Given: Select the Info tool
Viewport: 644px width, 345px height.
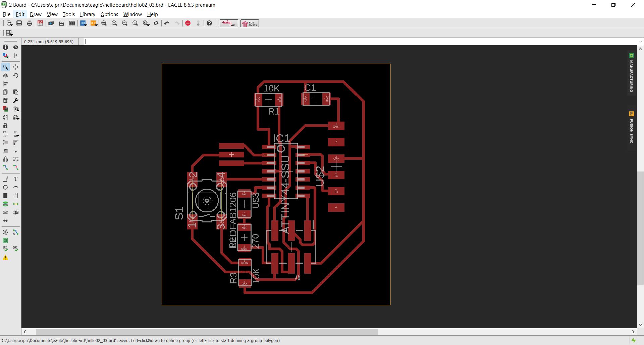Looking at the screenshot, I should [x=5, y=47].
